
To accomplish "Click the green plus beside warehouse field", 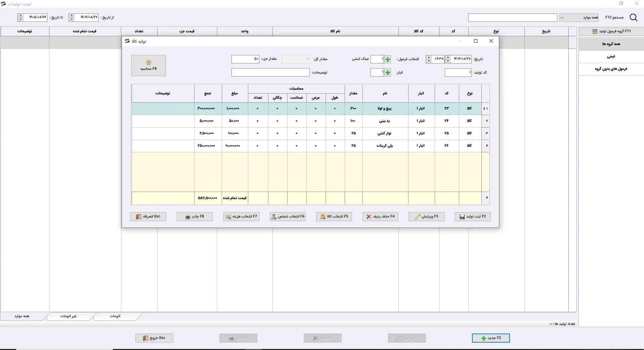I will (x=388, y=72).
